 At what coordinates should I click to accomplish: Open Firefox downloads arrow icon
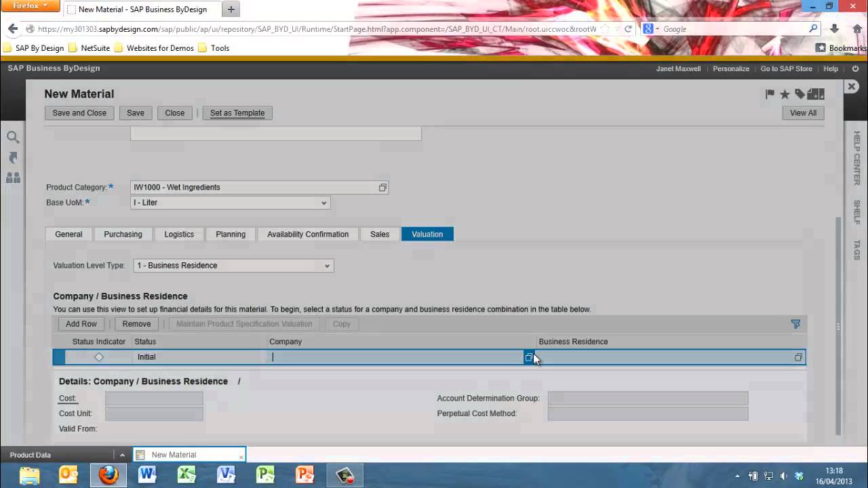click(835, 29)
